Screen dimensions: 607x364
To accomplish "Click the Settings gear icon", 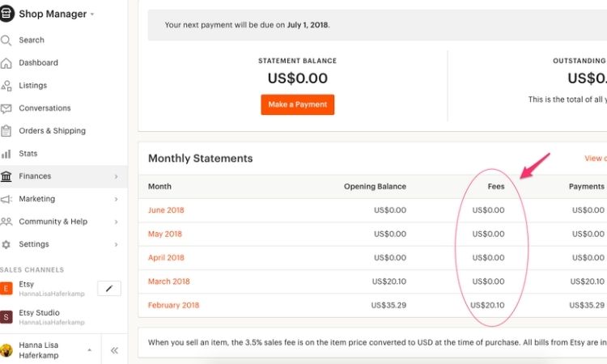I will point(6,244).
